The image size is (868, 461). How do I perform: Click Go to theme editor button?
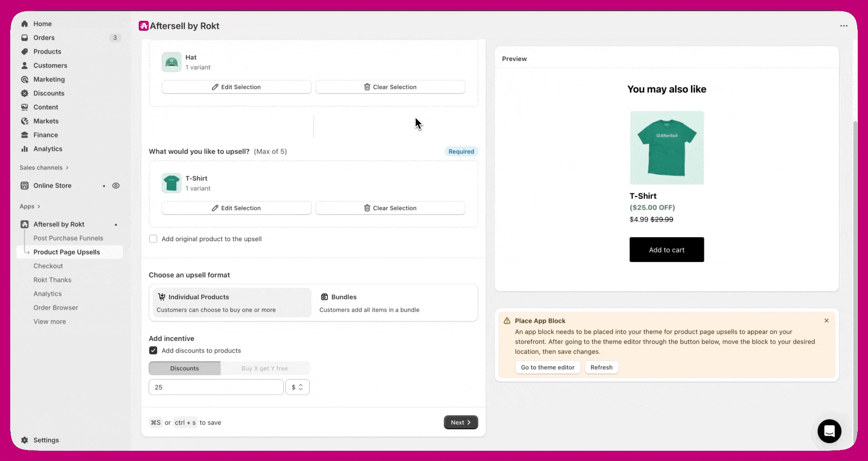[x=547, y=368]
